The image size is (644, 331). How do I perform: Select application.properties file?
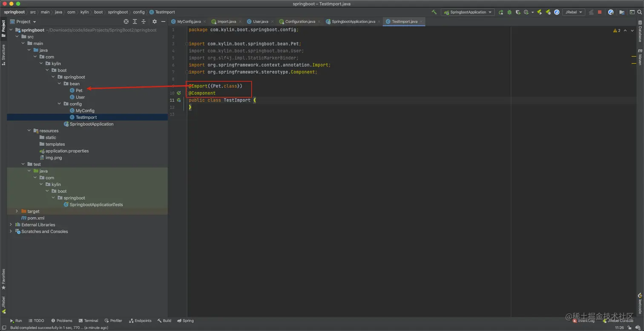pos(64,151)
